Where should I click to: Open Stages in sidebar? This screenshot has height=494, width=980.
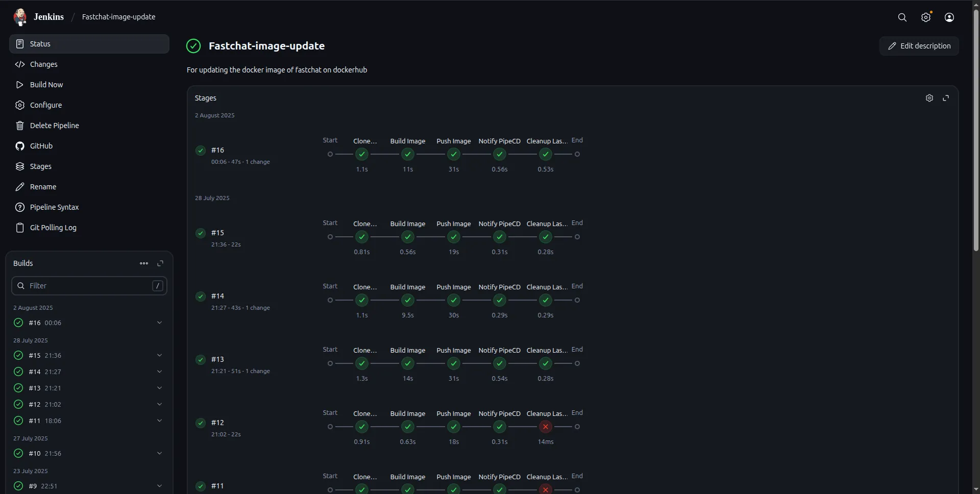click(x=89, y=166)
